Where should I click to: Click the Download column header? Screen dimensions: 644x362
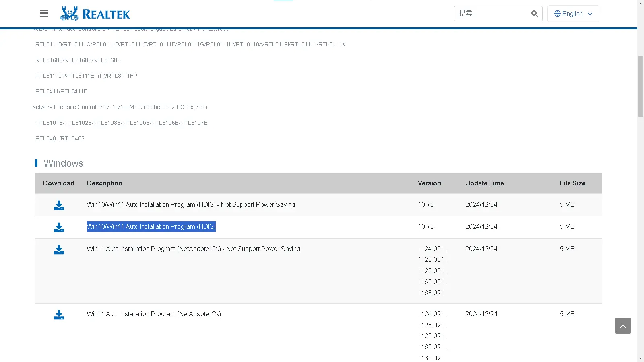[x=59, y=183]
